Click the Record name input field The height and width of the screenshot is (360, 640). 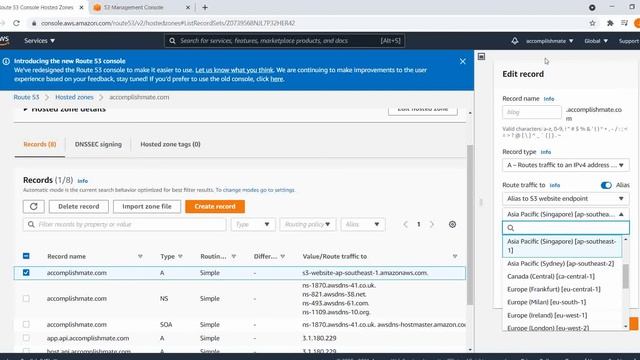pyautogui.click(x=532, y=112)
